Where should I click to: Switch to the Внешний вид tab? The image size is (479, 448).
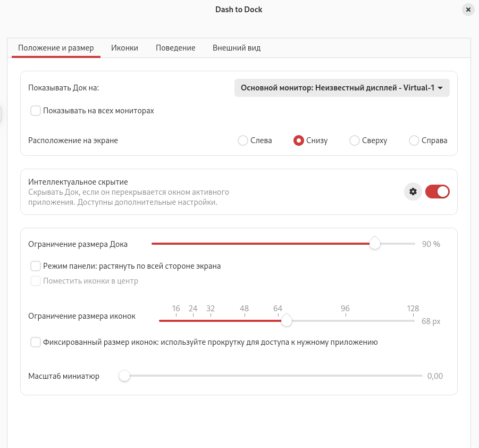click(237, 48)
